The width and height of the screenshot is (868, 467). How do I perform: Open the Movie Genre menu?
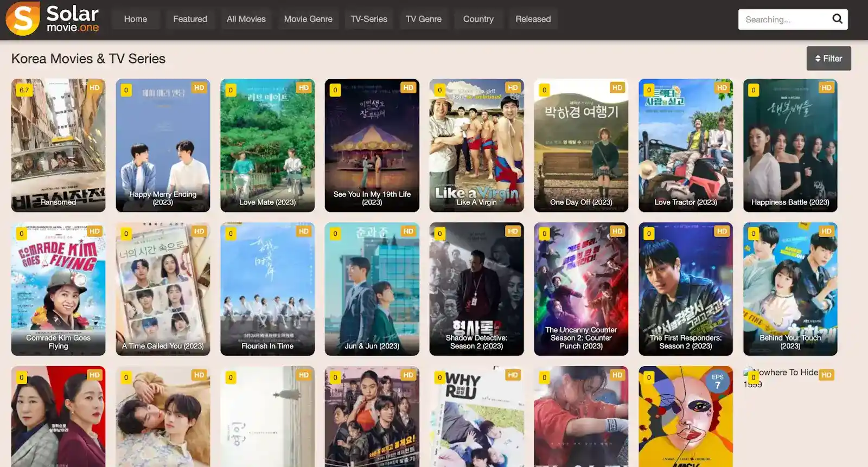tap(308, 19)
